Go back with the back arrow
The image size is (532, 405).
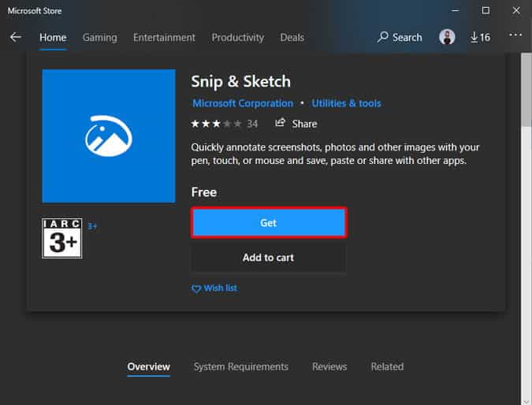pos(16,37)
